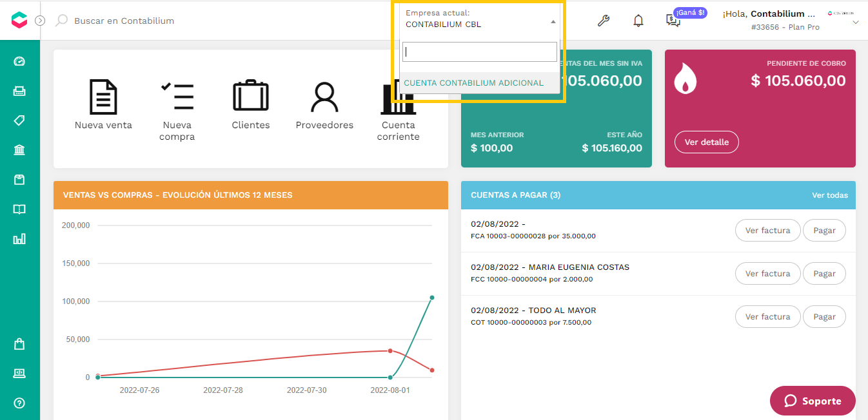This screenshot has width=868, height=420.
Task: Open the inventory box sidebar icon
Action: coord(19,180)
